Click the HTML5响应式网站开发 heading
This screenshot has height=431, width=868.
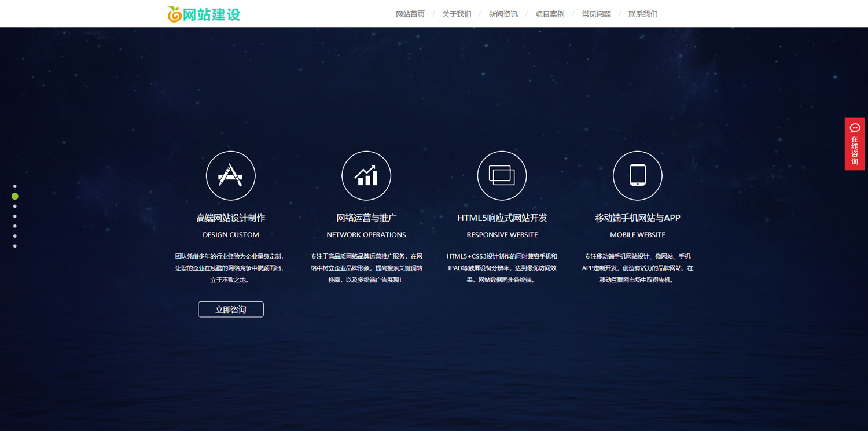tap(502, 218)
